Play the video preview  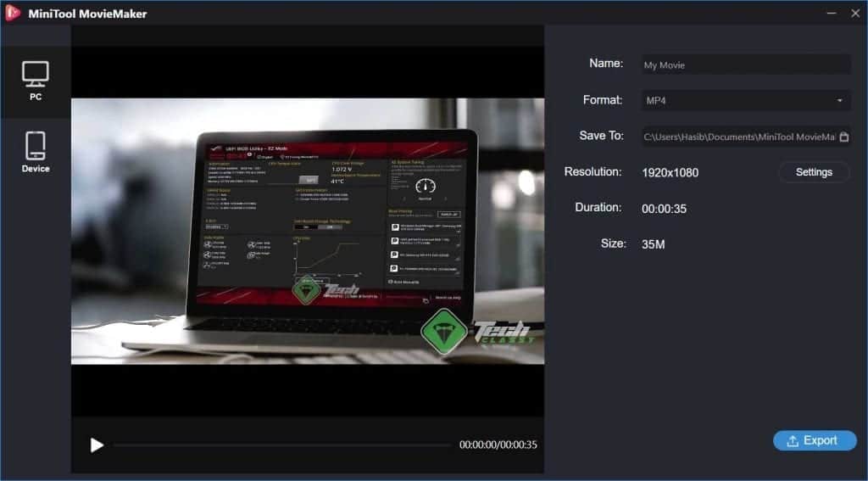coord(97,445)
